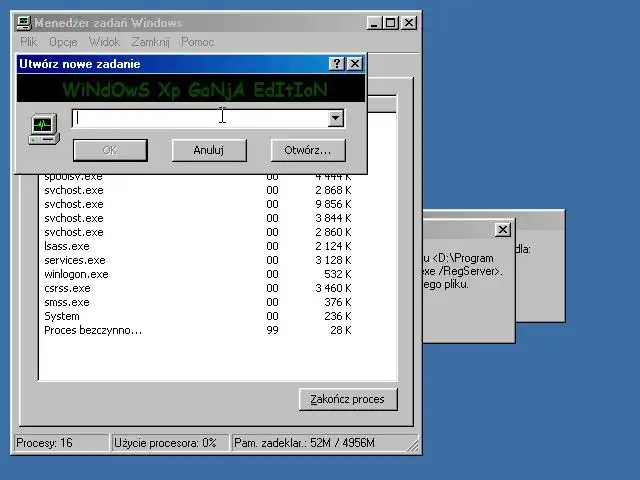Select the lsass.exe process
Image resolution: width=640 pixels, height=480 pixels.
tap(198, 246)
